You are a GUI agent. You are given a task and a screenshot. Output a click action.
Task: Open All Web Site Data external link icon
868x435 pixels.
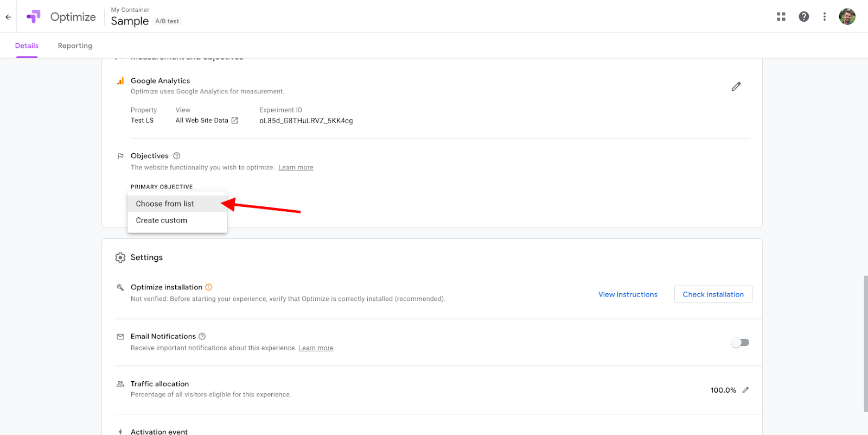click(x=235, y=121)
